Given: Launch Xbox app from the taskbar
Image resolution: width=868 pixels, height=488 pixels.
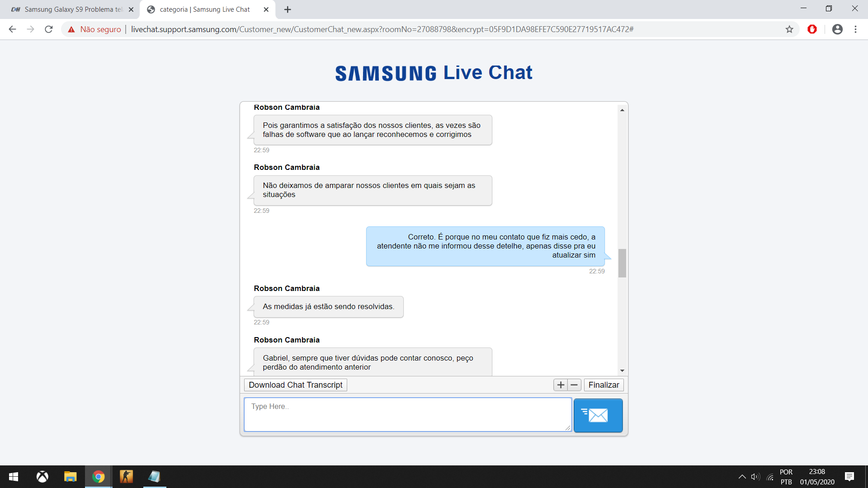Looking at the screenshot, I should click(x=42, y=477).
